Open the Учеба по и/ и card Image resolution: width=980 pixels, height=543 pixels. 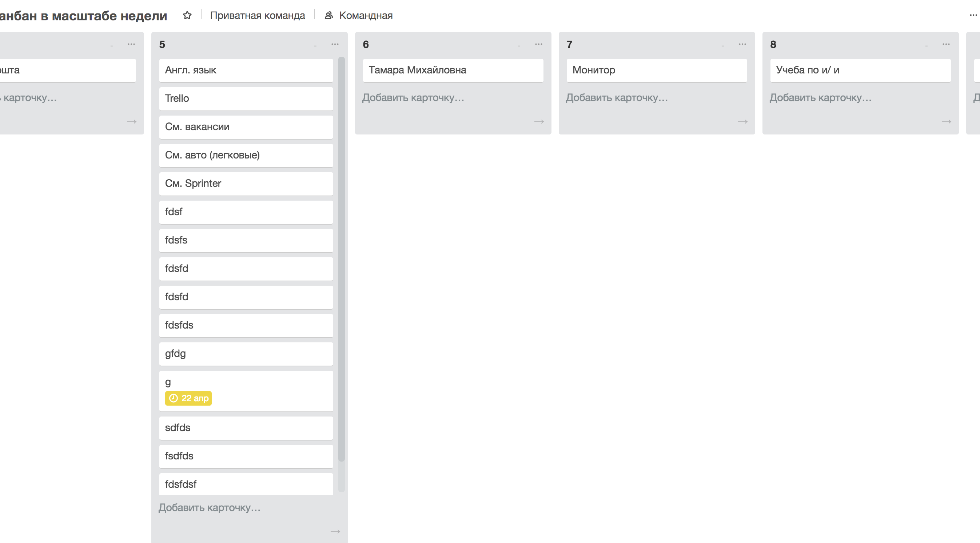pos(860,70)
